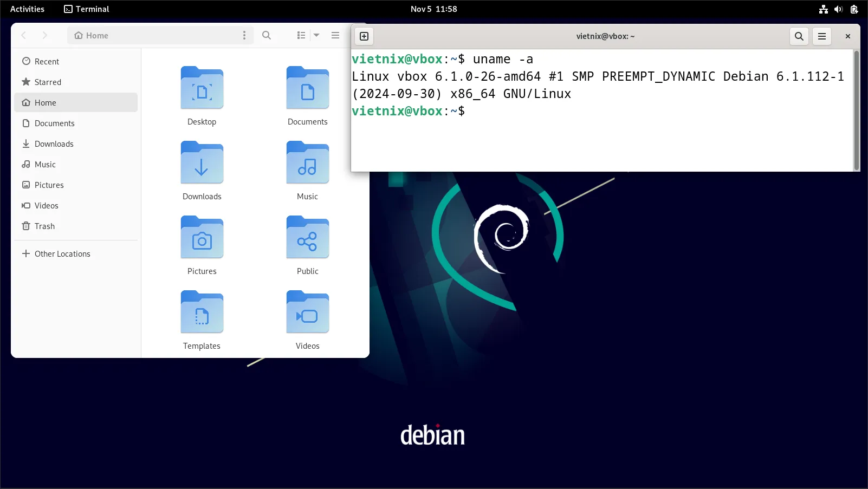The width and height of the screenshot is (868, 489).
Task: Open the path bar three-dot menu
Action: pyautogui.click(x=244, y=35)
